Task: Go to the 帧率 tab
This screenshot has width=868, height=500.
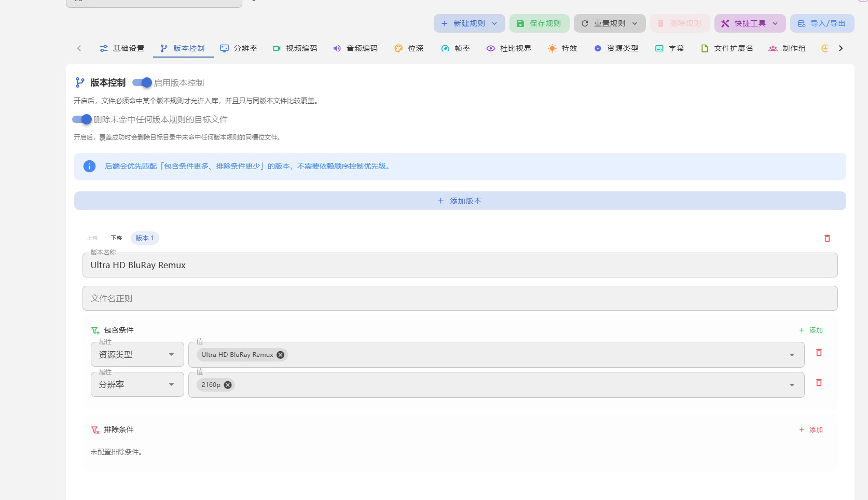Action: coord(456,48)
